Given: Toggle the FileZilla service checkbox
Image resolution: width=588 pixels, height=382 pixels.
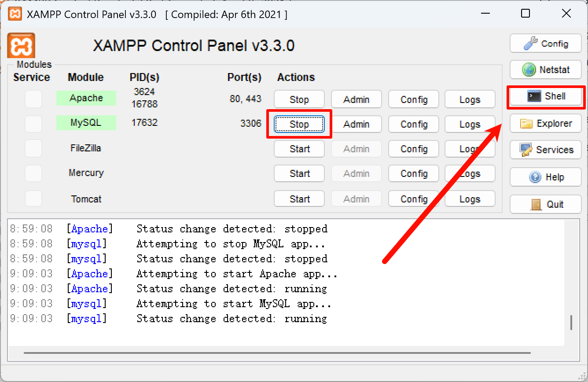Looking at the screenshot, I should [x=33, y=148].
